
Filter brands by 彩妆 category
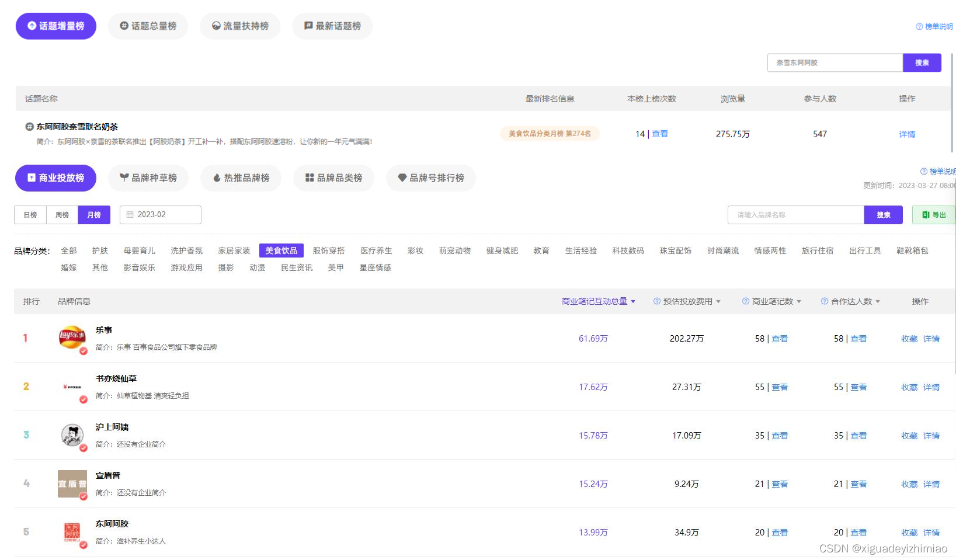416,251
